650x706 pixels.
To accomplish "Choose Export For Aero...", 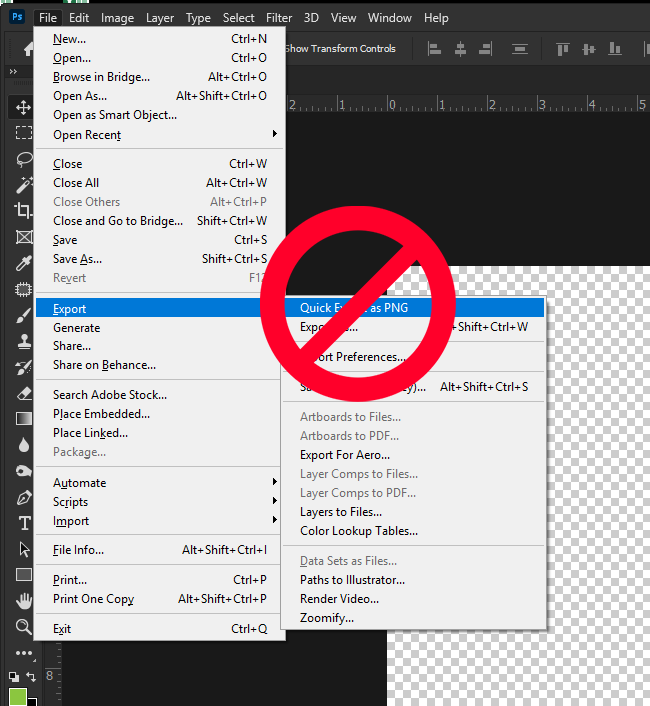I will 413,455.
